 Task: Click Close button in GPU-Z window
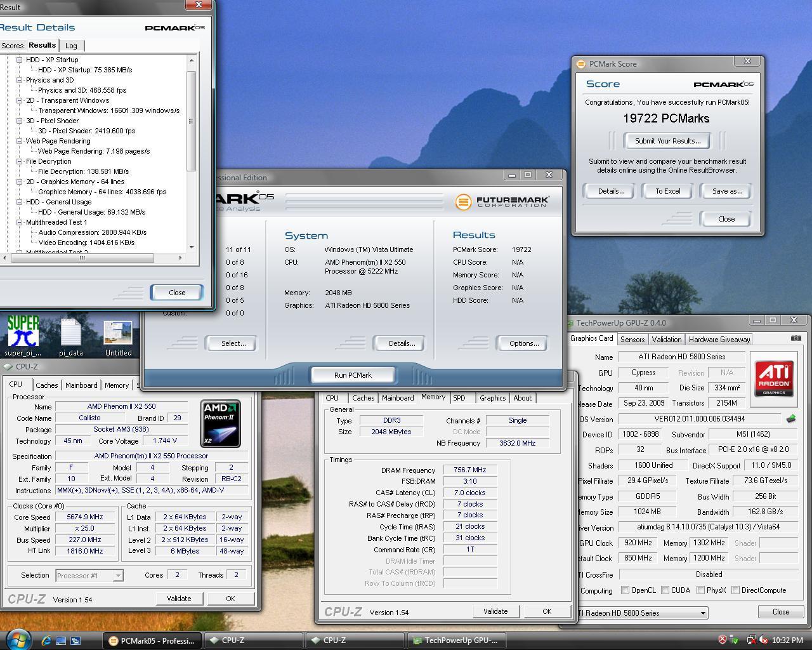click(x=780, y=612)
